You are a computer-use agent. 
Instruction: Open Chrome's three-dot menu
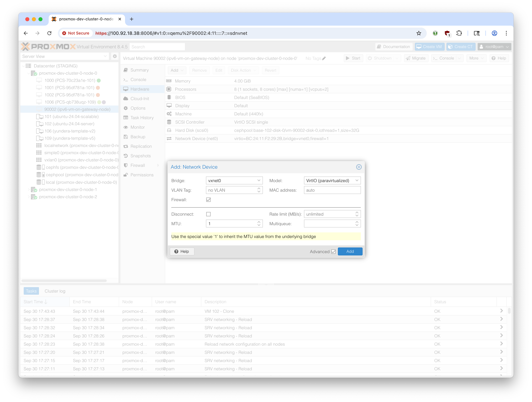coord(506,33)
